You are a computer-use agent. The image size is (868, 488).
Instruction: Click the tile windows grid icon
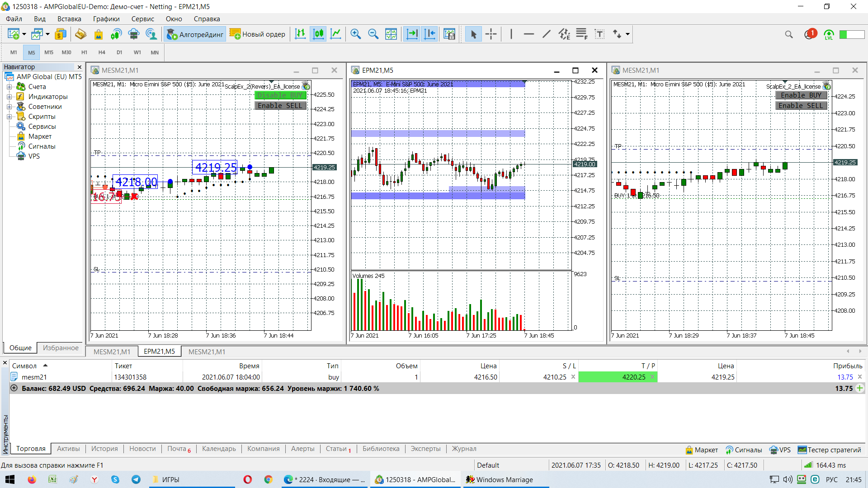point(391,34)
